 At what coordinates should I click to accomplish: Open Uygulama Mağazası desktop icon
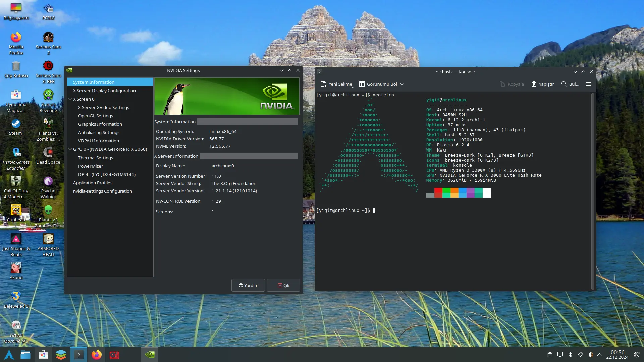pos(16,101)
